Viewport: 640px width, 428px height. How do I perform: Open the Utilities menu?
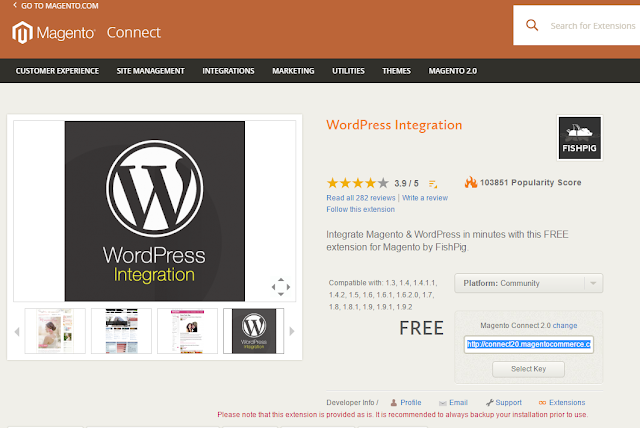[x=348, y=71]
